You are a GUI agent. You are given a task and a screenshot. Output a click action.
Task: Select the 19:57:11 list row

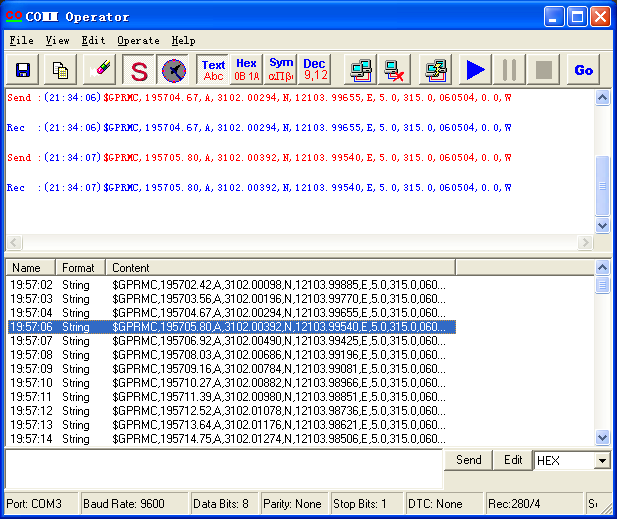tap(232, 397)
